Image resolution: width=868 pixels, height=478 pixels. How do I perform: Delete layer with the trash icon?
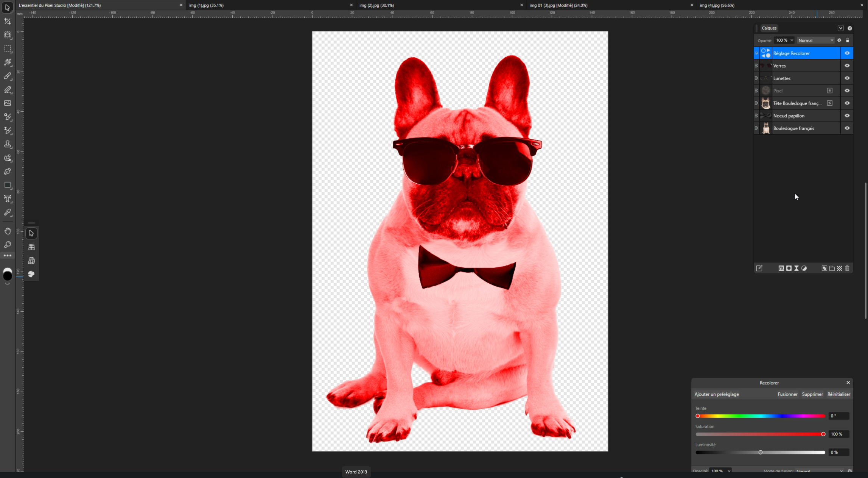[847, 268]
